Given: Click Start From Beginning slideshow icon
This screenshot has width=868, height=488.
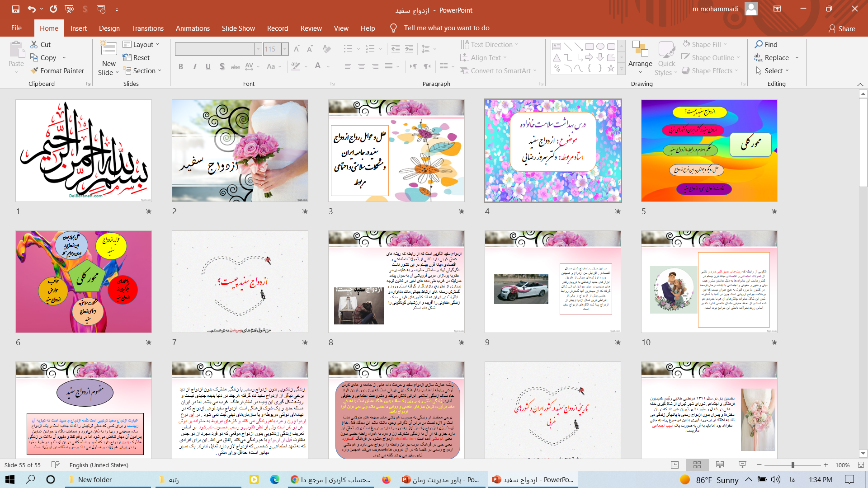Looking at the screenshot, I should [x=69, y=9].
